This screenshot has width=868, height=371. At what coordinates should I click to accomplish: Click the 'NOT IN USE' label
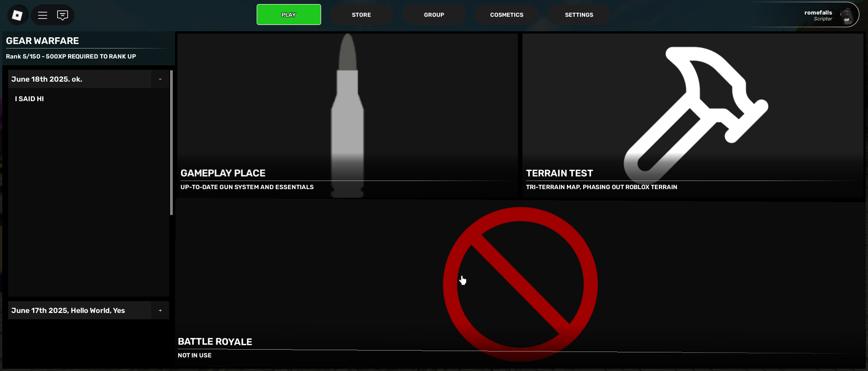point(195,355)
